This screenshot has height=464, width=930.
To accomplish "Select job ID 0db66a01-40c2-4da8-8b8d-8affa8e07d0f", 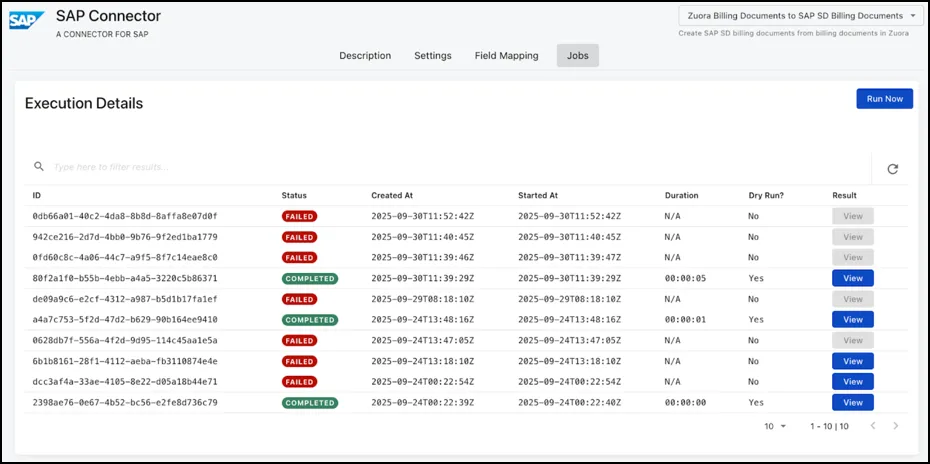I will pos(125,216).
